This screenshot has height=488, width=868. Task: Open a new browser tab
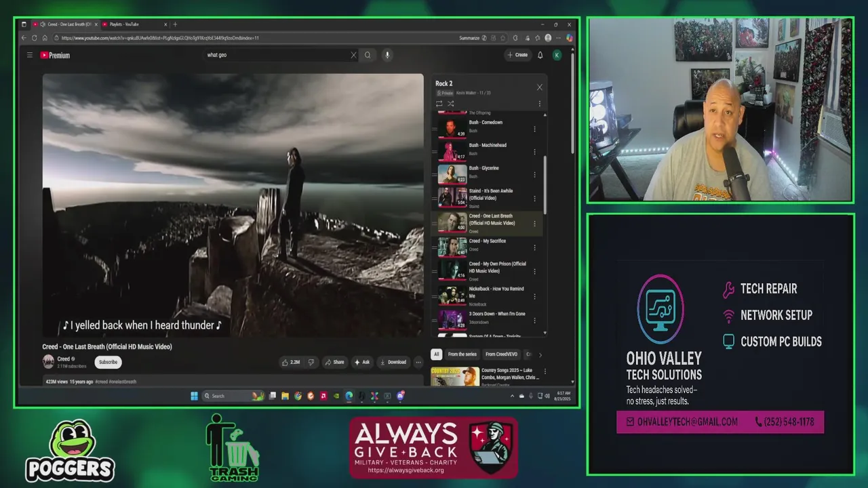pyautogui.click(x=175, y=24)
